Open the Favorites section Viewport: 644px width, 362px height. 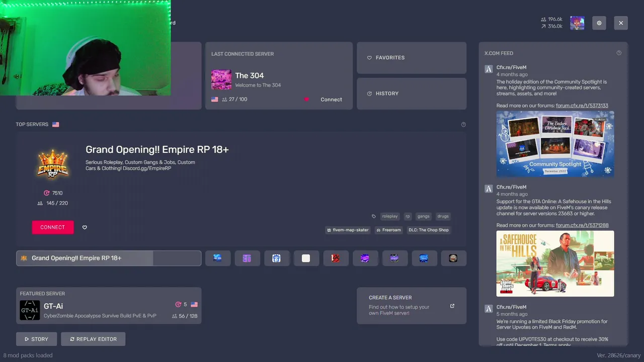click(x=412, y=58)
